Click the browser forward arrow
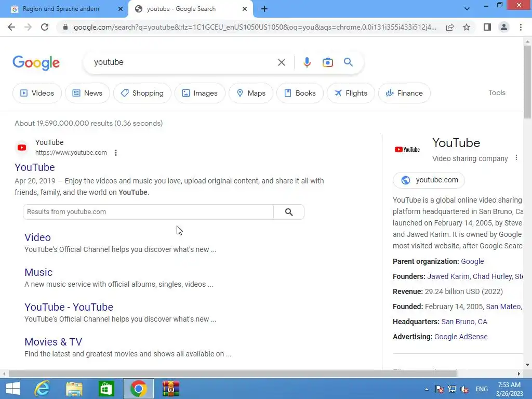 click(28, 27)
